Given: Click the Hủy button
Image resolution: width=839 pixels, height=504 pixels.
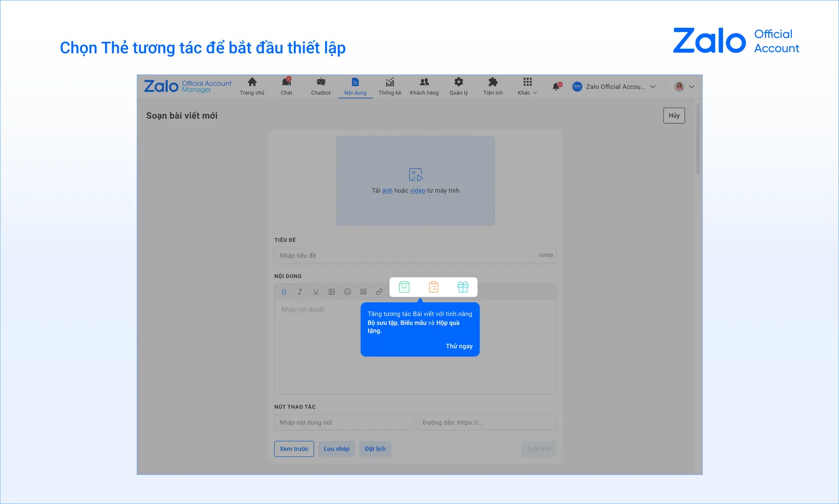Looking at the screenshot, I should tap(674, 115).
